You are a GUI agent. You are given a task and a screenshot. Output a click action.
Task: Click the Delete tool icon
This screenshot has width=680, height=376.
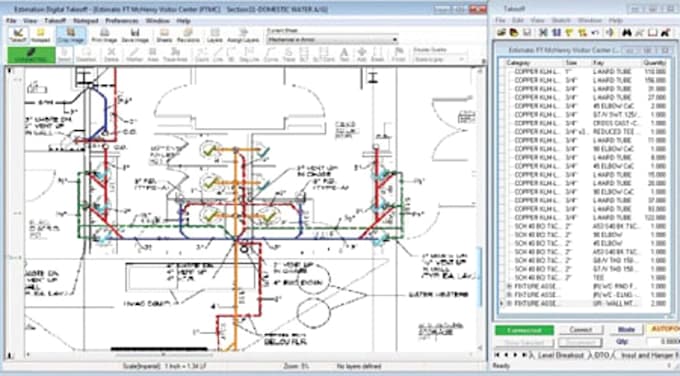111,55
